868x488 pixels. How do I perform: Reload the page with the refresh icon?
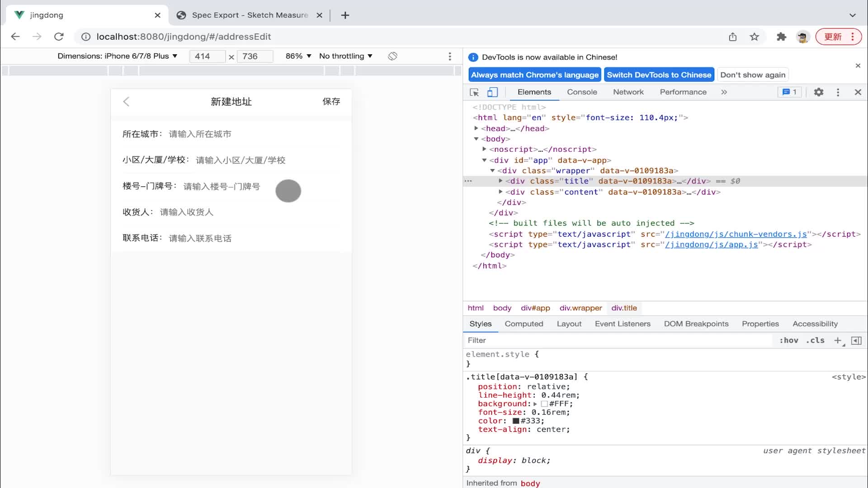click(59, 37)
